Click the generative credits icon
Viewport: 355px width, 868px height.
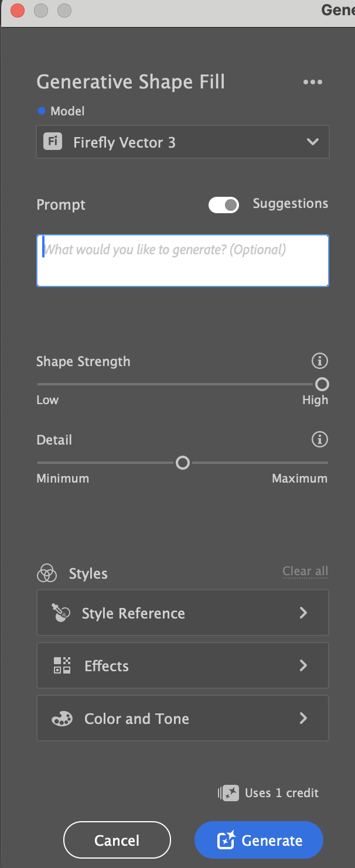[228, 793]
